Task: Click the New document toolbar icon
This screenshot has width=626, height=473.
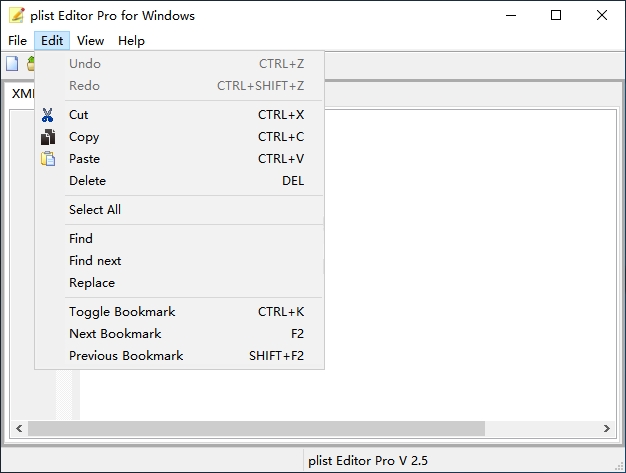Action: click(12, 64)
